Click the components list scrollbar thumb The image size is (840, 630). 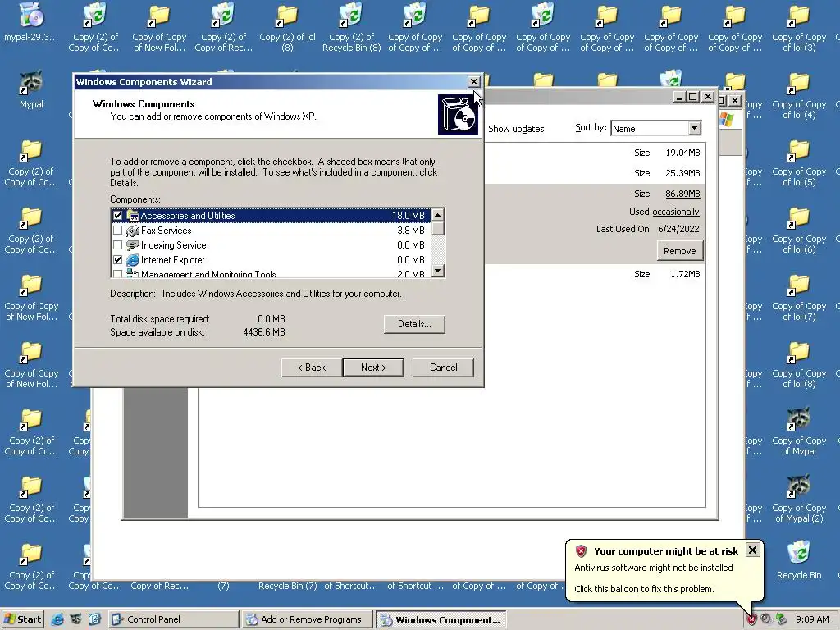[438, 229]
